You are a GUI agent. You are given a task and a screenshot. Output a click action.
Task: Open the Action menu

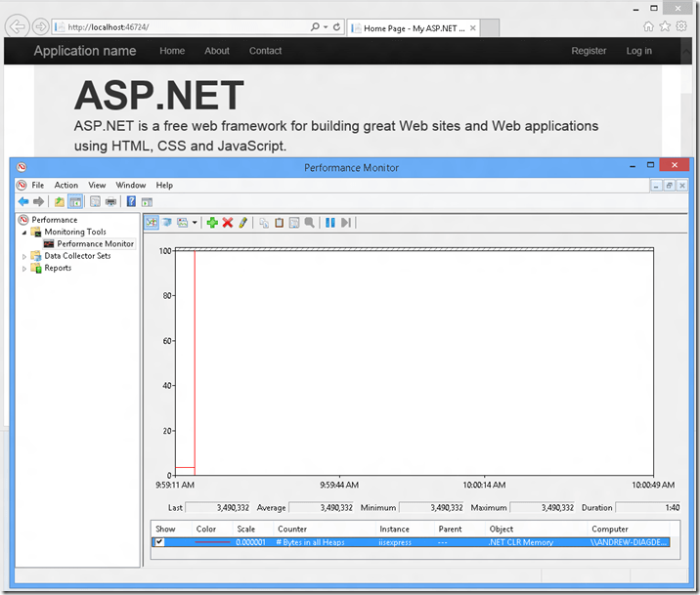(x=66, y=185)
